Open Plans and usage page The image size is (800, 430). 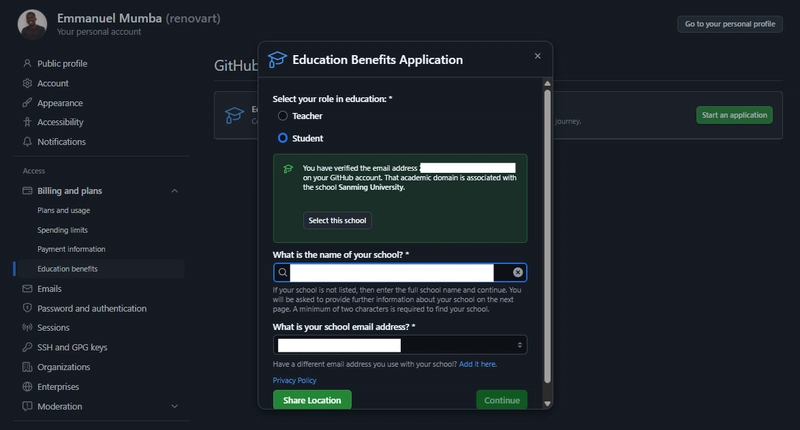(63, 210)
